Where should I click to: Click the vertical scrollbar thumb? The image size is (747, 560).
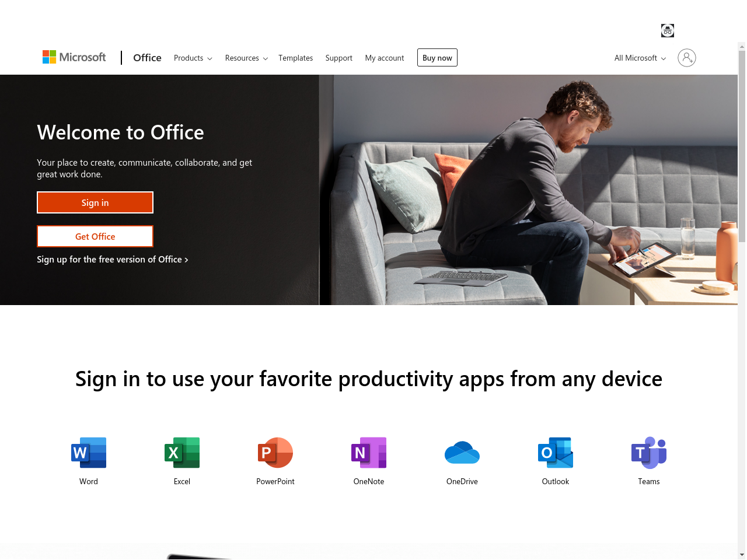point(742,146)
